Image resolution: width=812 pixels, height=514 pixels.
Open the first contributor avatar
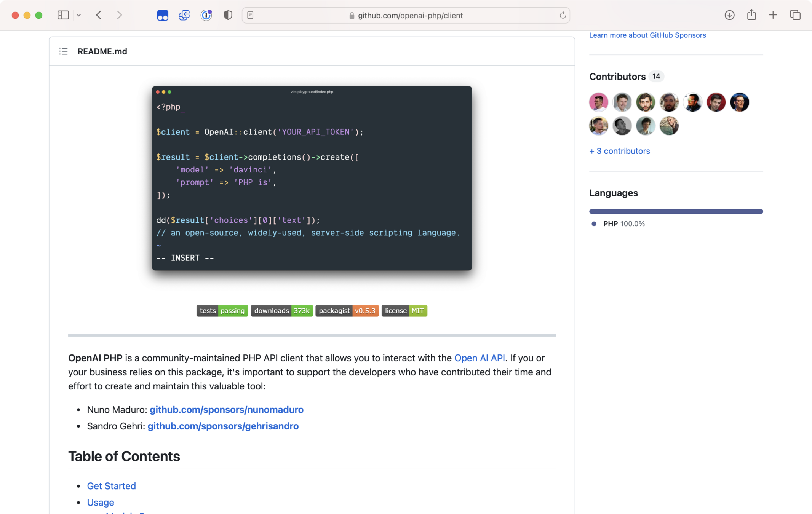point(598,102)
